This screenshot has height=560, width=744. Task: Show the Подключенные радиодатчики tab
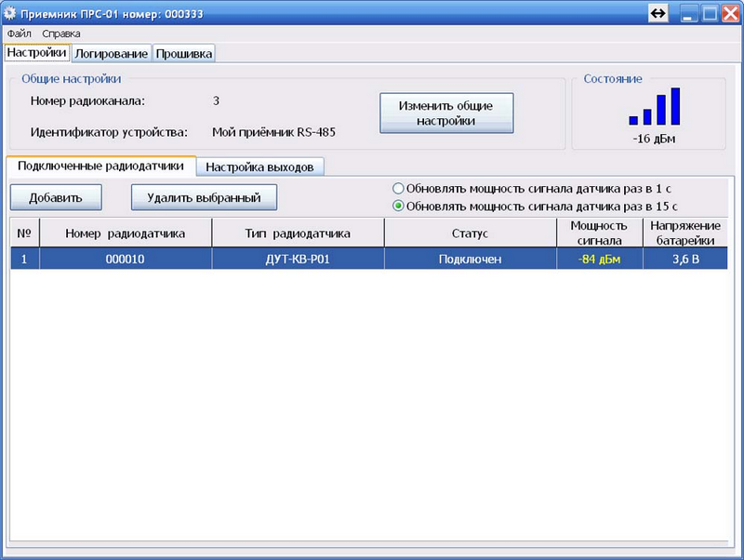[100, 166]
